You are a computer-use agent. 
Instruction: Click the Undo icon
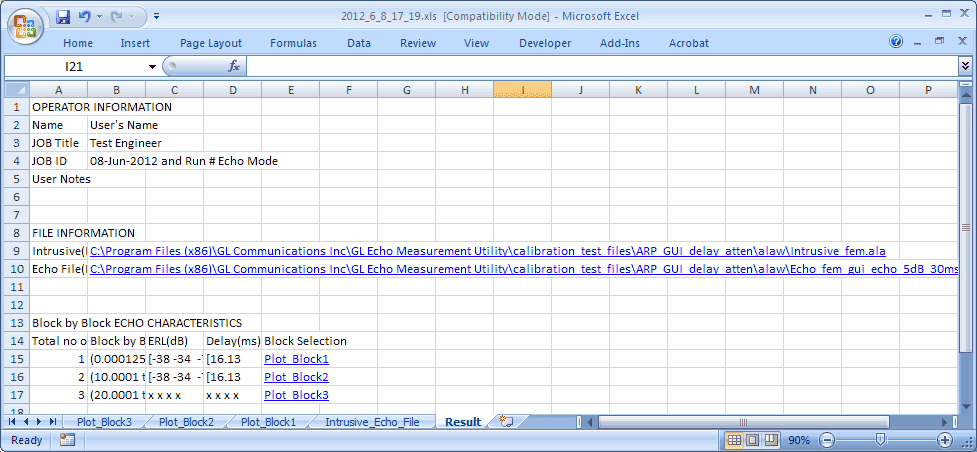[84, 17]
